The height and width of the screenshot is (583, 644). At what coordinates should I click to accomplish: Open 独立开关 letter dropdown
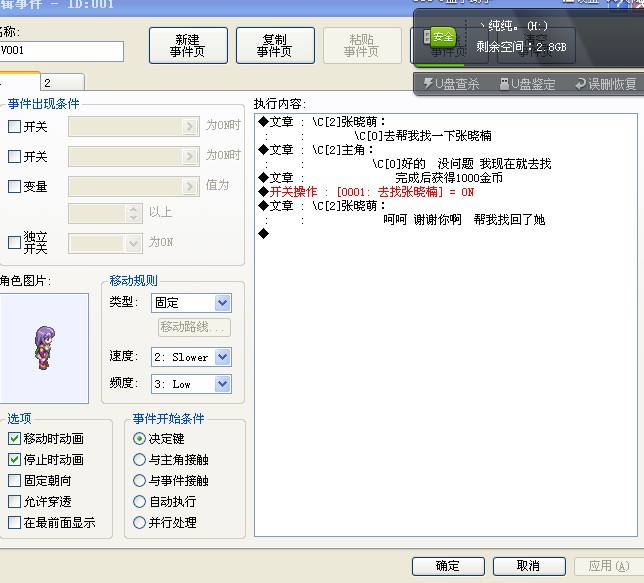[133, 244]
